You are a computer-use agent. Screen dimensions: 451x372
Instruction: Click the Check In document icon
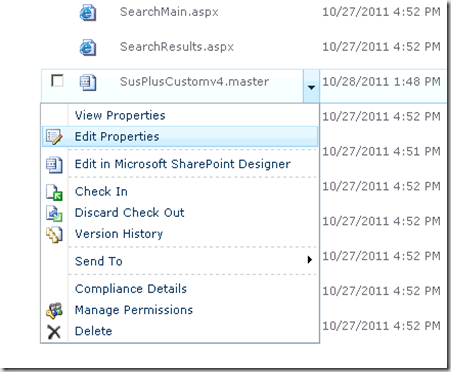coord(54,192)
